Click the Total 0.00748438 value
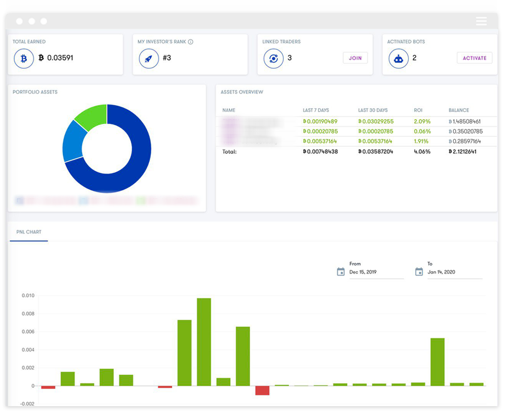 coord(320,152)
